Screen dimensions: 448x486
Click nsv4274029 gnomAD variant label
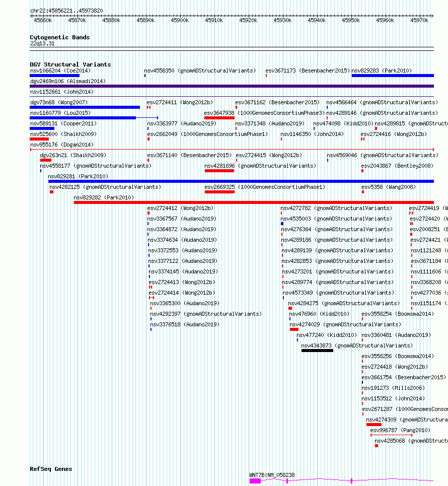pyautogui.click(x=345, y=324)
